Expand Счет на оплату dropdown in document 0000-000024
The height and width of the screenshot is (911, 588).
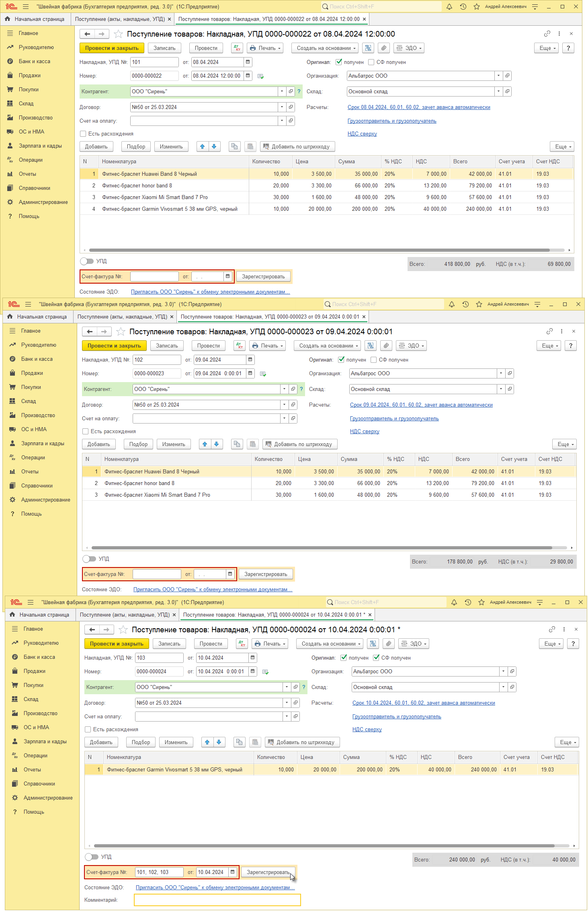(x=287, y=716)
